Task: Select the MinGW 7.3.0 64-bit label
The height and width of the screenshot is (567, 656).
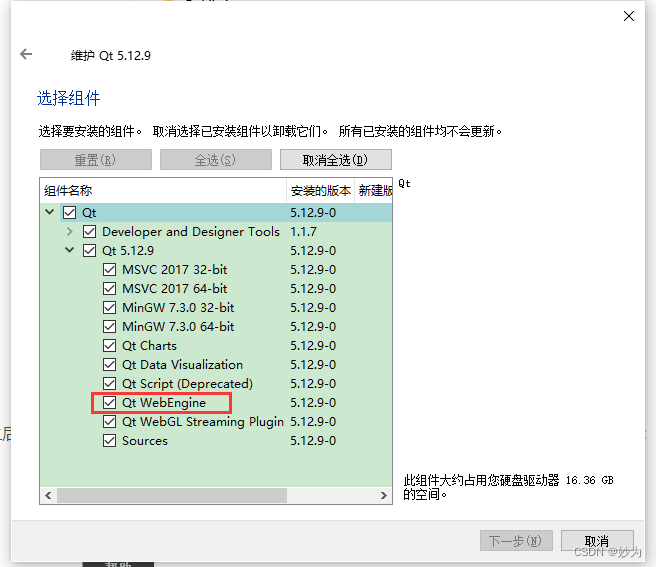Action: [178, 326]
